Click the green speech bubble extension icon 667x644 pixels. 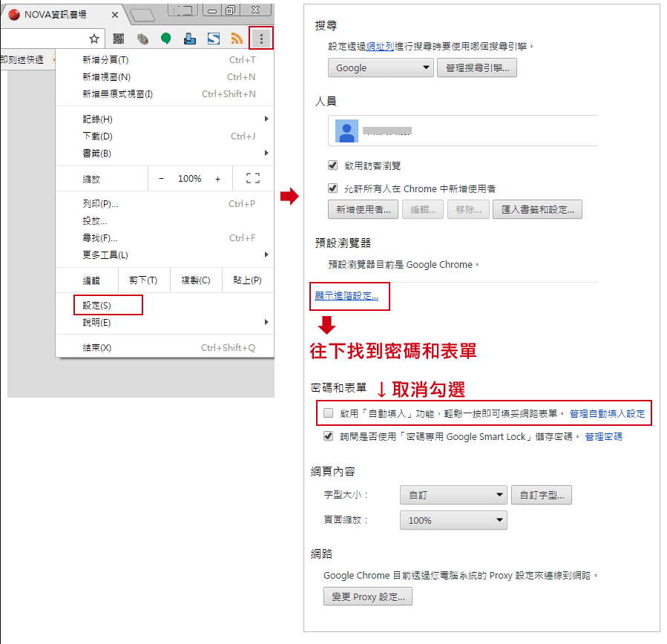pos(166,39)
